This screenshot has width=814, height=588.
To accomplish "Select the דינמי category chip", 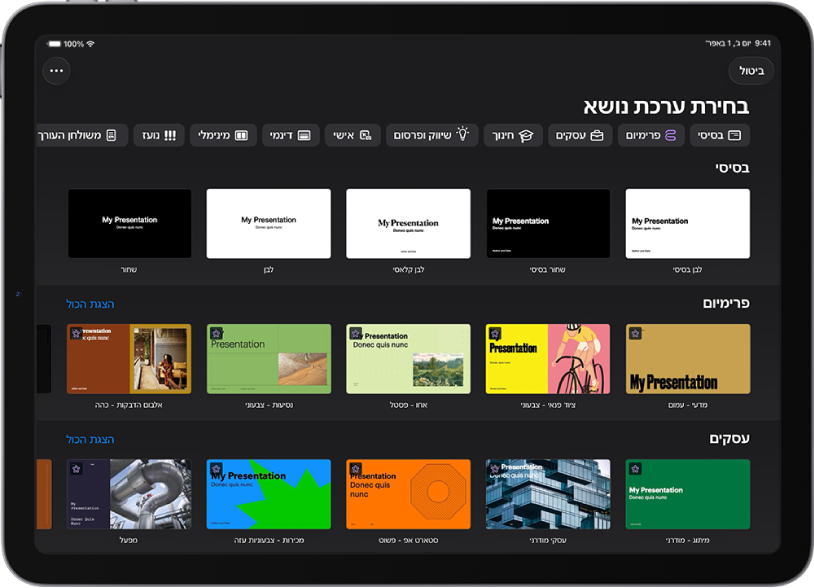I will click(x=290, y=135).
